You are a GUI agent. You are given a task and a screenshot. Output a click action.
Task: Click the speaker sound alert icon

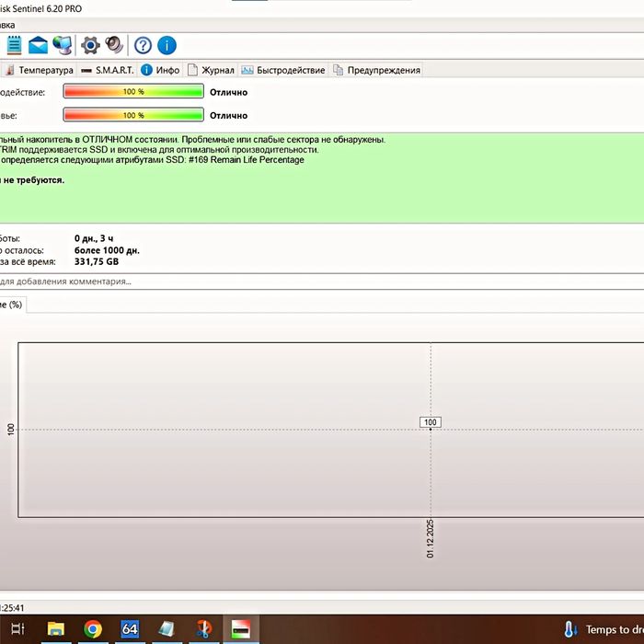114,45
